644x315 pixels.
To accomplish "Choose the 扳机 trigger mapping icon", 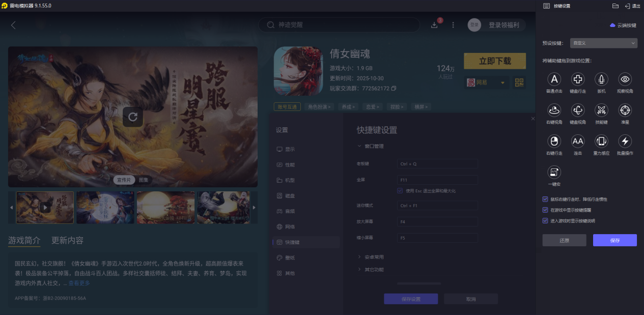I will 601,79.
